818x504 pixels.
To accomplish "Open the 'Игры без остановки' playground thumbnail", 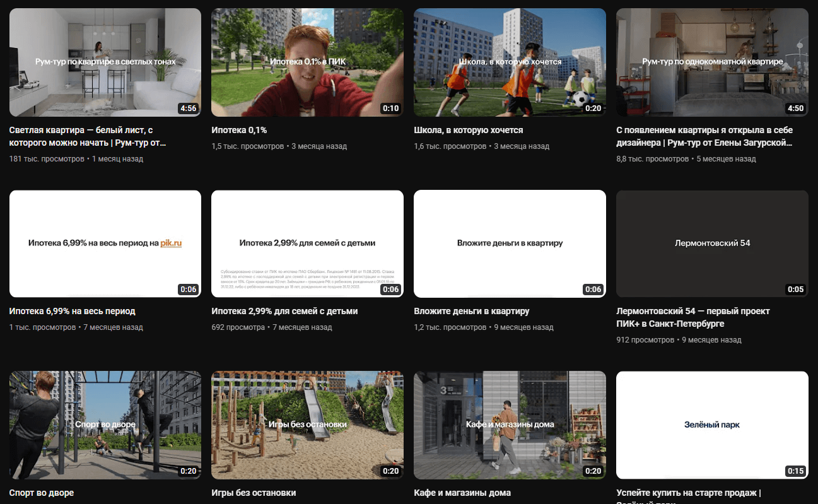I will pos(307,425).
